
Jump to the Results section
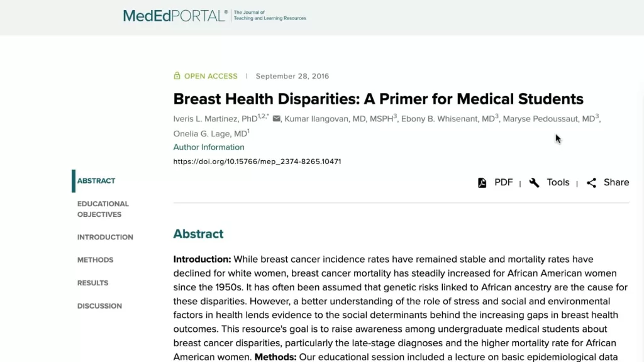[93, 283]
